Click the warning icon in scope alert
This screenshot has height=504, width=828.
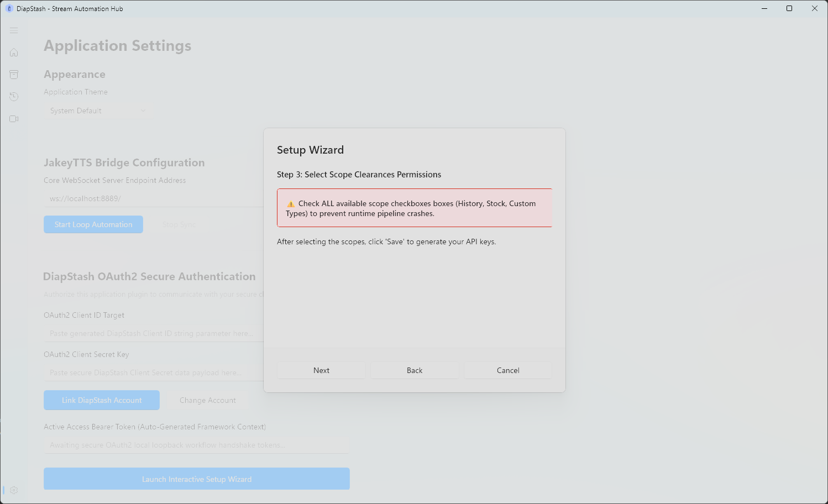tap(291, 204)
